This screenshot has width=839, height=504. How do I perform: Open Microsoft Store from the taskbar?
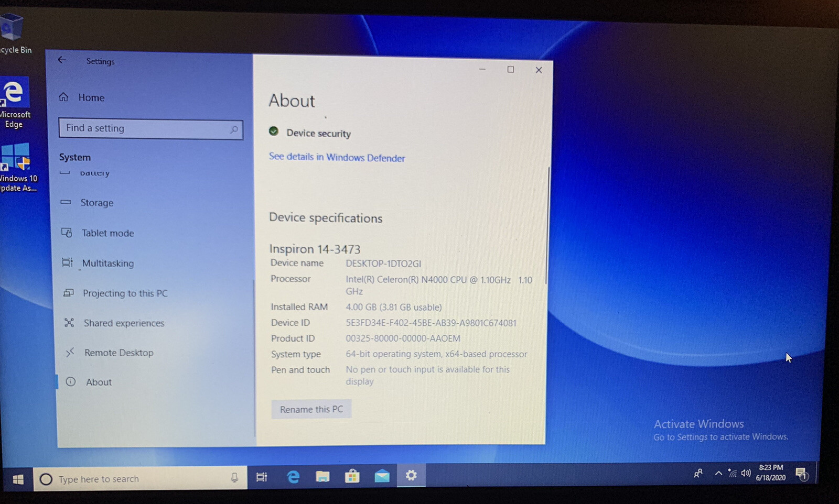point(352,476)
